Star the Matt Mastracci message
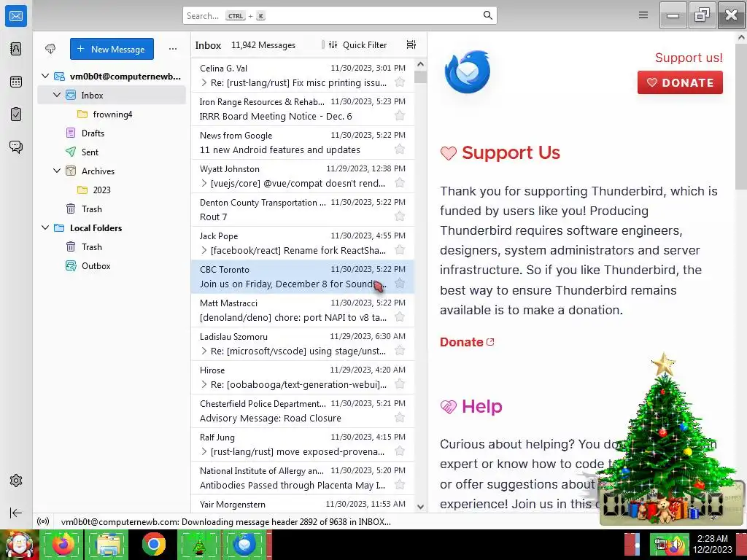Viewport: 747px width, 560px height. (x=400, y=317)
